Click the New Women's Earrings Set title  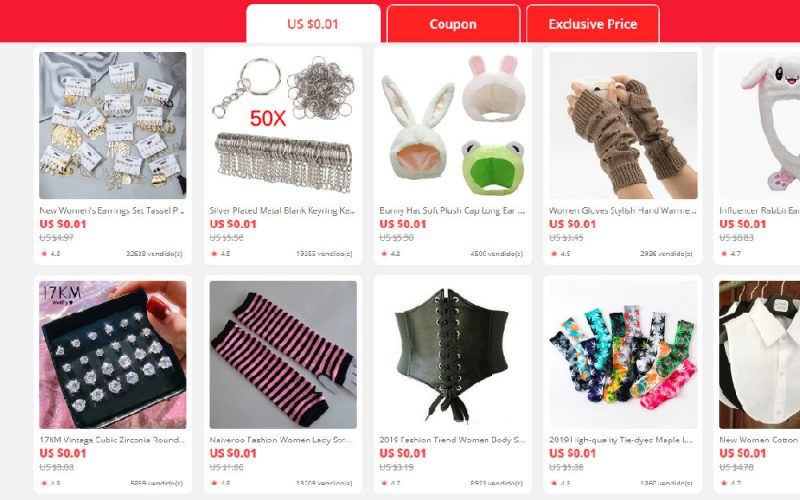click(112, 210)
